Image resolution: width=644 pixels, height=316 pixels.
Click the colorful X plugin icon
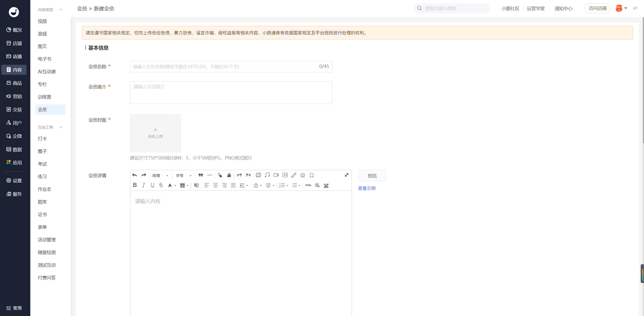pyautogui.click(x=326, y=186)
